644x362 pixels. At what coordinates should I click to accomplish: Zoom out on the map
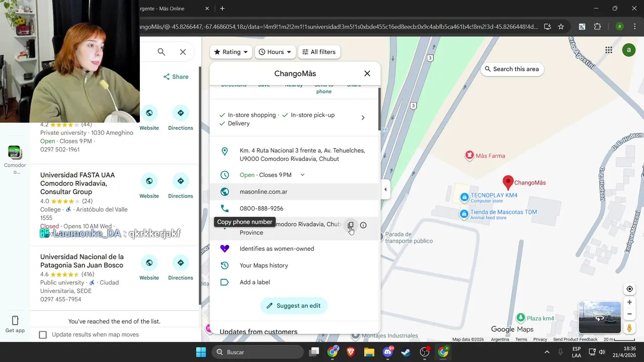point(629,314)
